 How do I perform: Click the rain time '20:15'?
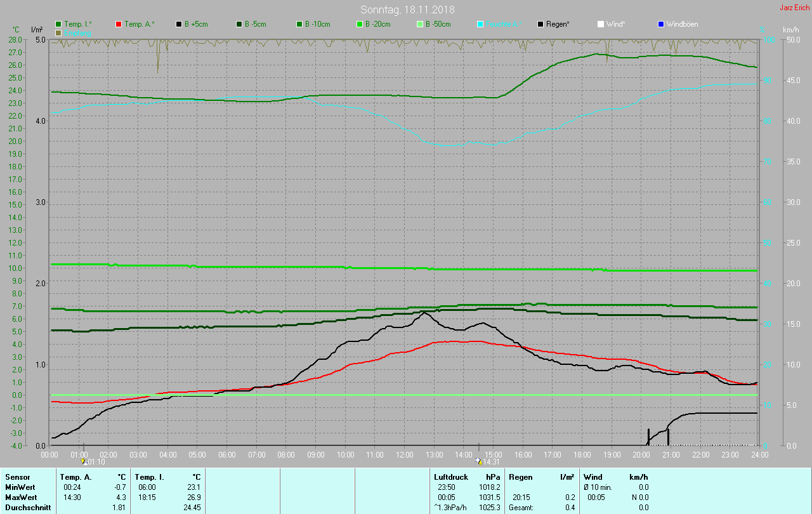click(x=521, y=497)
